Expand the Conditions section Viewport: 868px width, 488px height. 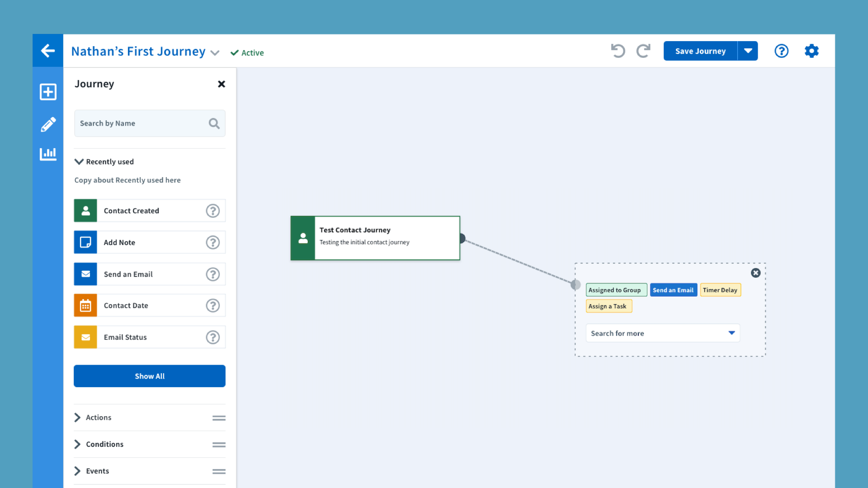pyautogui.click(x=77, y=444)
